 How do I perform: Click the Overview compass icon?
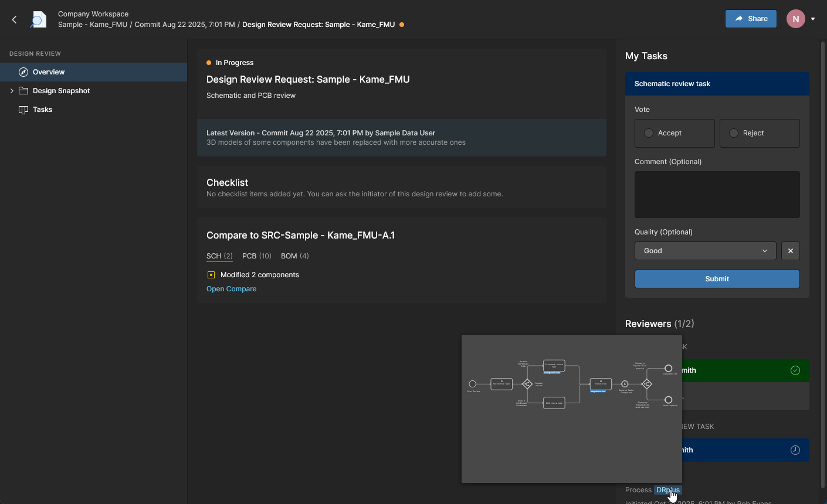tap(23, 72)
